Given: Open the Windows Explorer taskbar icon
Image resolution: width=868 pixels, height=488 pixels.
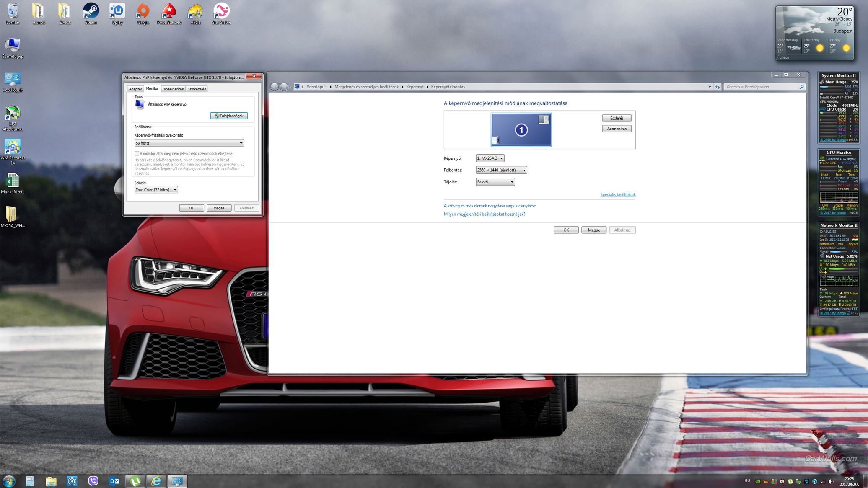Looking at the screenshot, I should coord(51,481).
